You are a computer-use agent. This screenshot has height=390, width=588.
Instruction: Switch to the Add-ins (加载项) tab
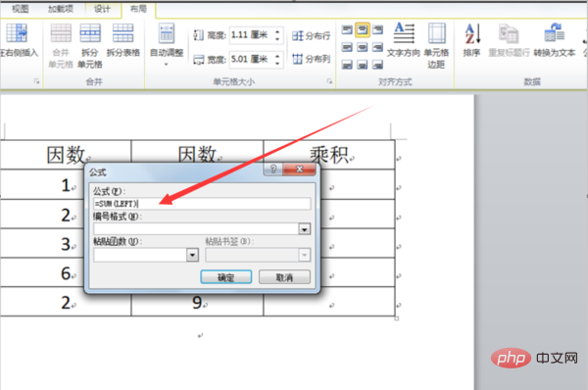tap(61, 9)
